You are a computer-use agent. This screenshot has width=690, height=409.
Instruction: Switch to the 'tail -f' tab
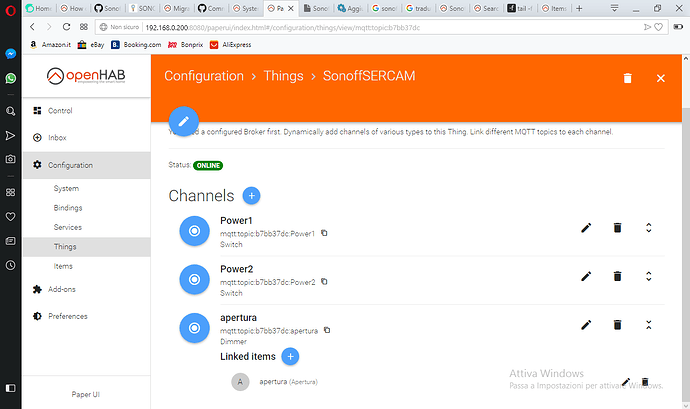tap(521, 8)
